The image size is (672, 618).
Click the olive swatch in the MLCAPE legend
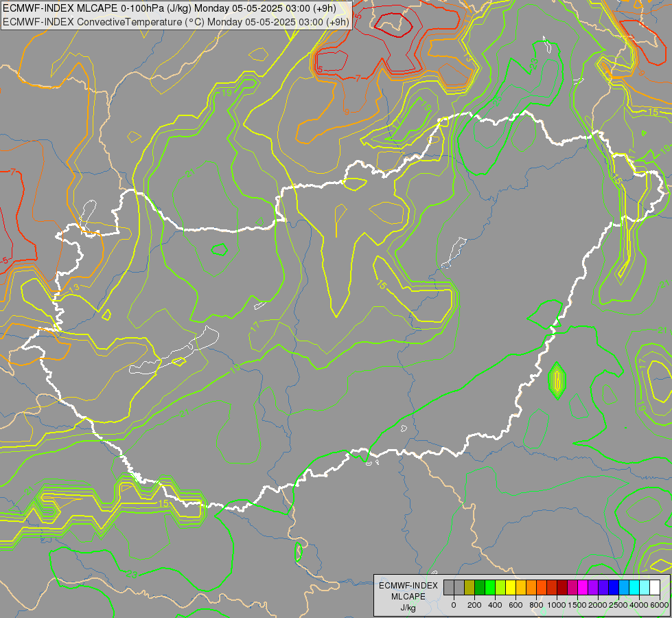pyautogui.click(x=470, y=587)
